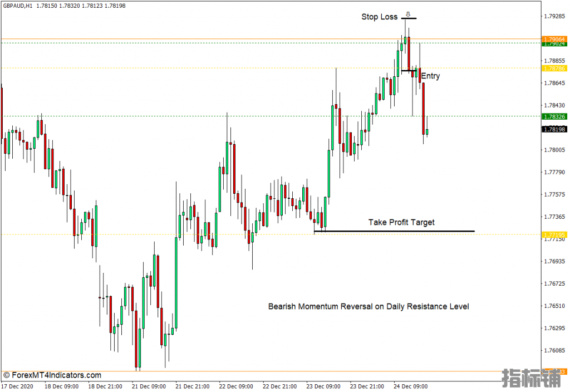Click the 1.79285 price axis value
The image size is (570, 392).
point(554,16)
